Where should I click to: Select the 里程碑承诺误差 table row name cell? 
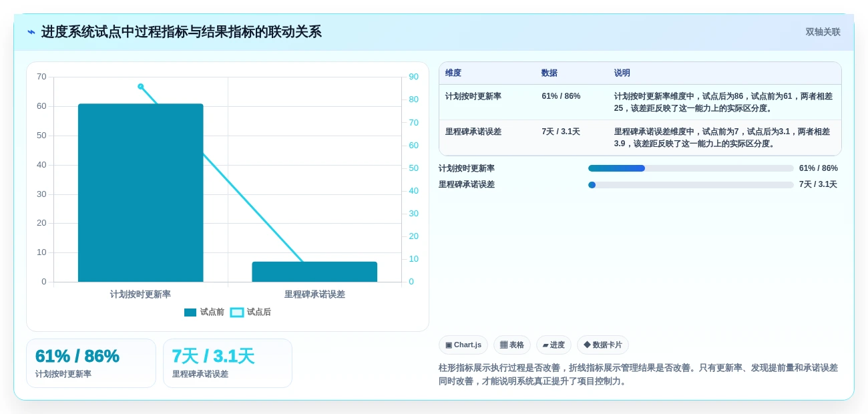coord(473,132)
